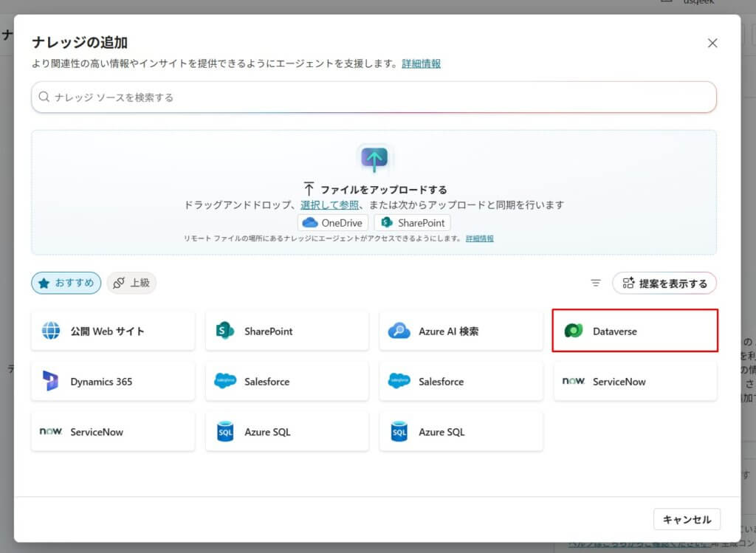Open the sort options control
The image size is (756, 553).
tap(595, 282)
